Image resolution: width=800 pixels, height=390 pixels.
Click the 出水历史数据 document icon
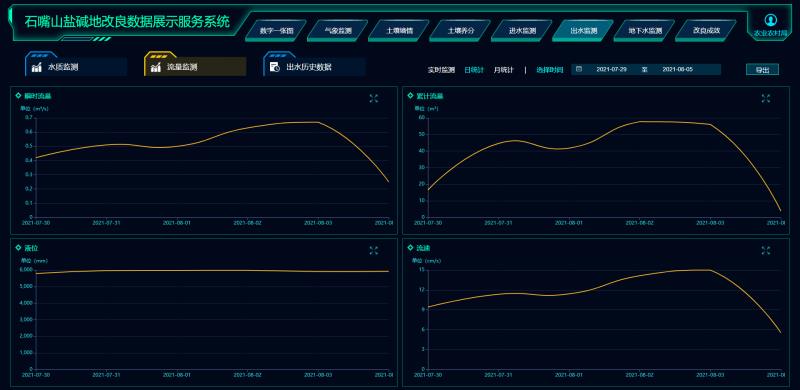(274, 67)
